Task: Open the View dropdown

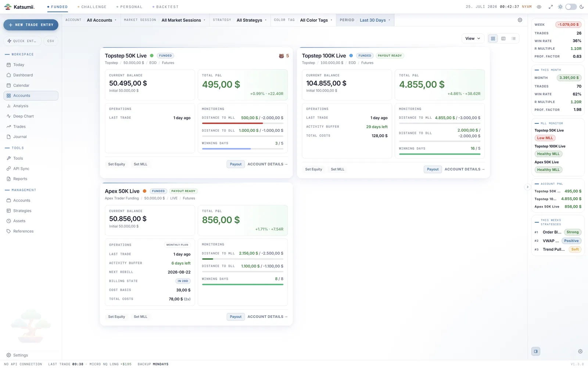Action: pyautogui.click(x=473, y=38)
